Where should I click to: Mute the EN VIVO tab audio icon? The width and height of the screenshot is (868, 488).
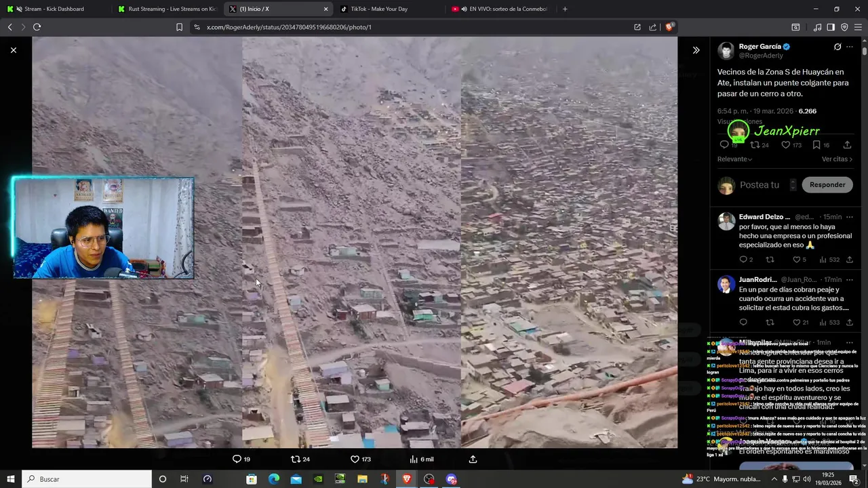click(465, 9)
